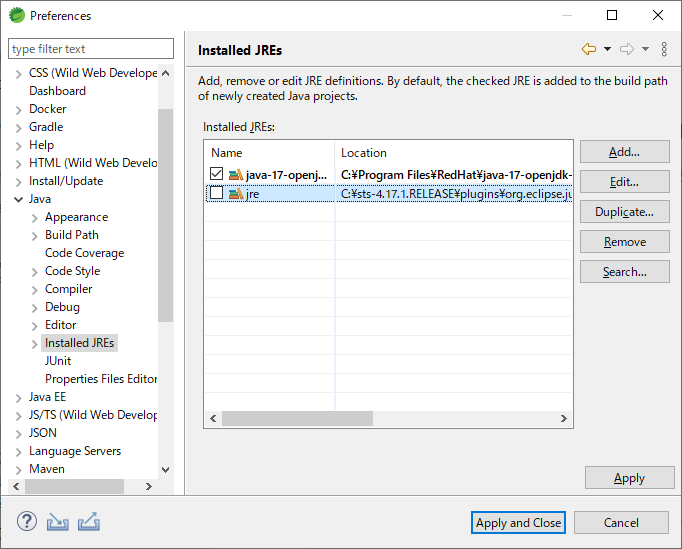Expand the Maven node
The image size is (682, 549).
(18, 470)
